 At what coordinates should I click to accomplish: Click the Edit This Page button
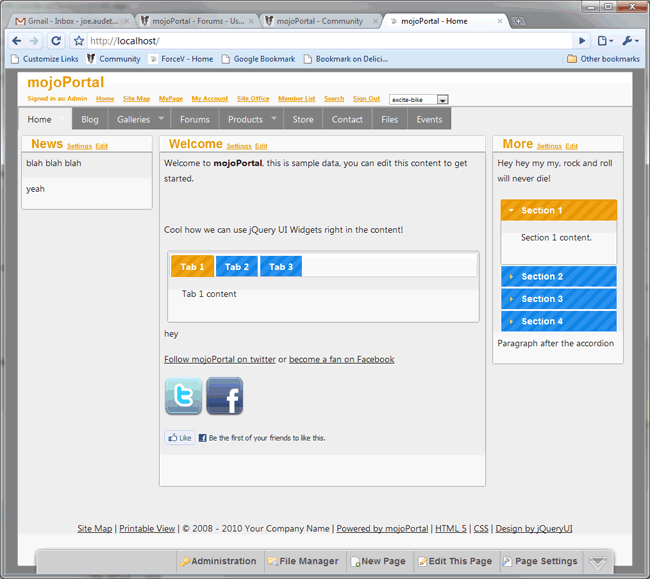(x=455, y=561)
